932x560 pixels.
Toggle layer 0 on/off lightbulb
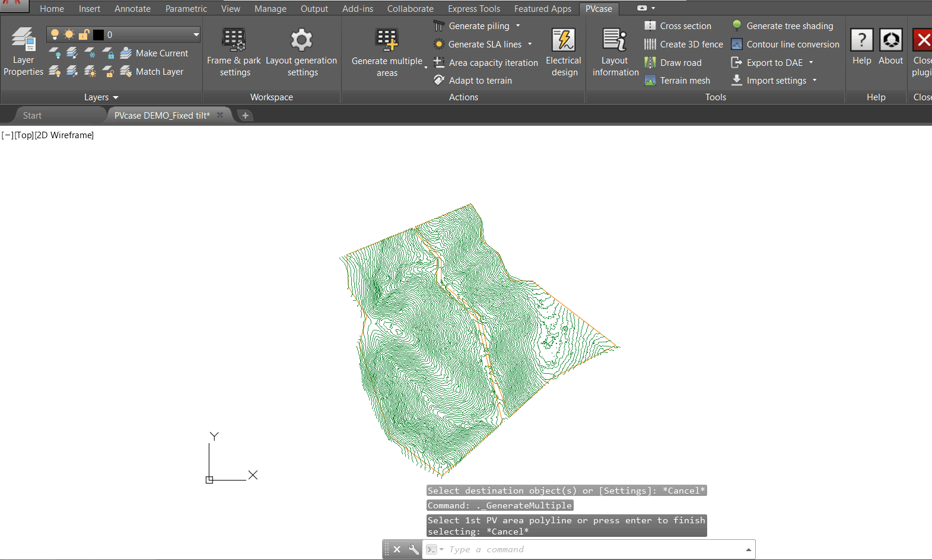click(x=55, y=34)
